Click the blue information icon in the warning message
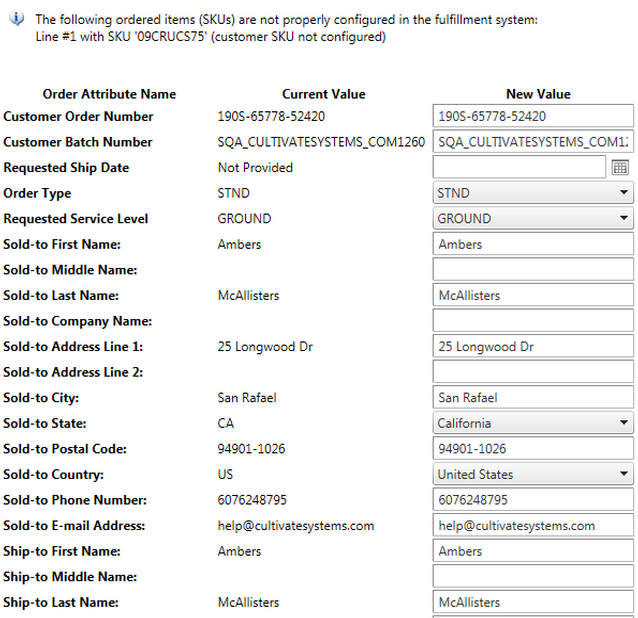The image size is (638, 618). point(17,18)
